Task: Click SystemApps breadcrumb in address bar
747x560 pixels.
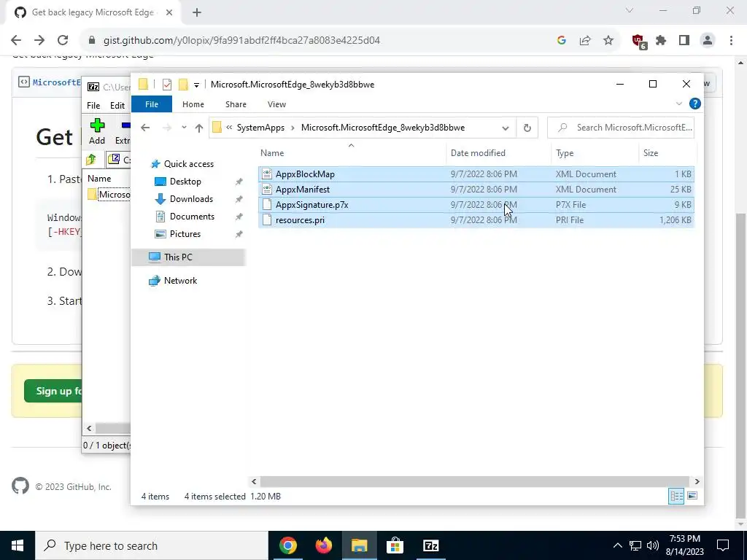Action: 260,128
